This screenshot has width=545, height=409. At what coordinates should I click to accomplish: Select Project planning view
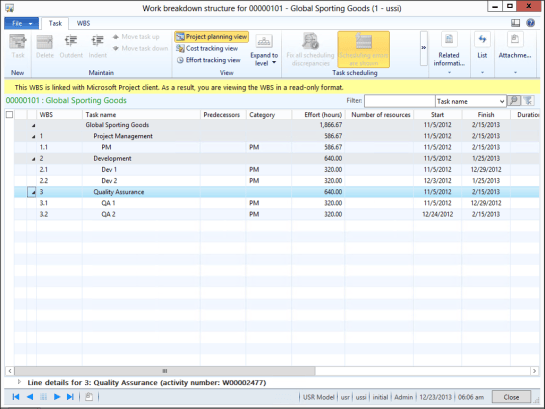211,36
